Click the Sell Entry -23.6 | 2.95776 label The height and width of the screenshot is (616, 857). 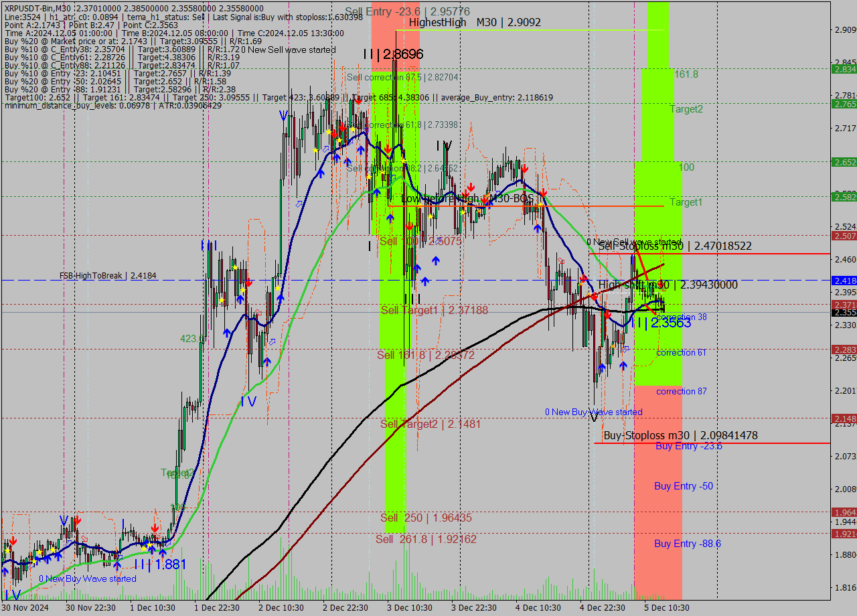[x=407, y=11]
